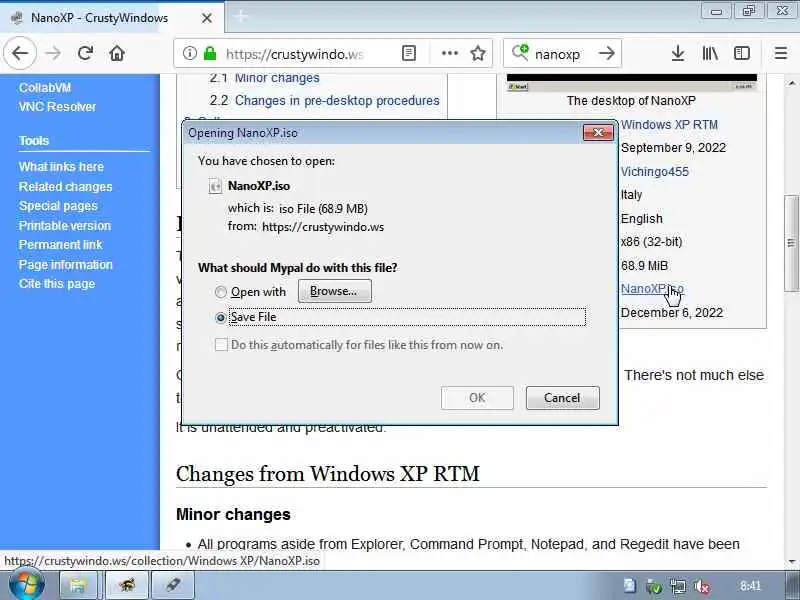Click the muted volume tray icon
Image resolution: width=800 pixels, height=600 pixels.
pyautogui.click(x=702, y=586)
